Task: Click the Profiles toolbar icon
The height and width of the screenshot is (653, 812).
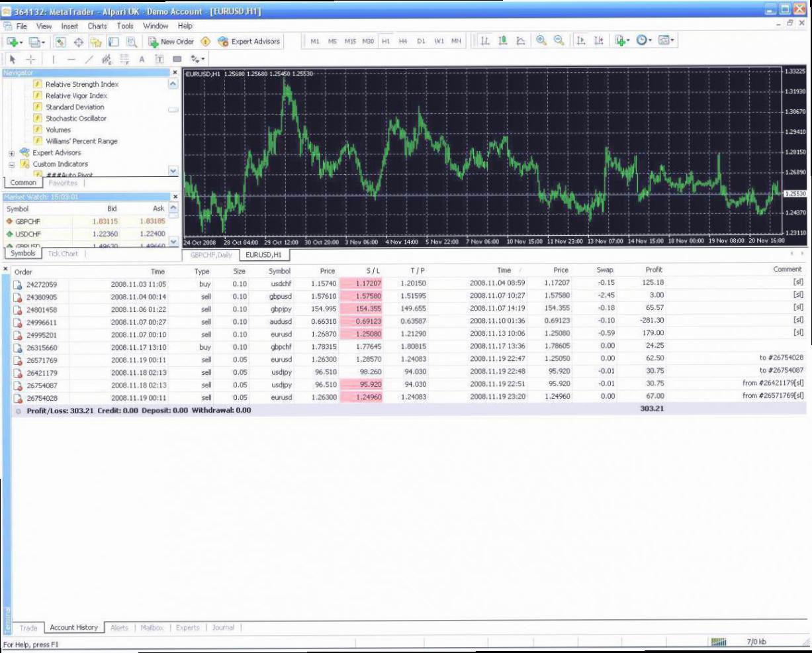Action: pos(36,42)
